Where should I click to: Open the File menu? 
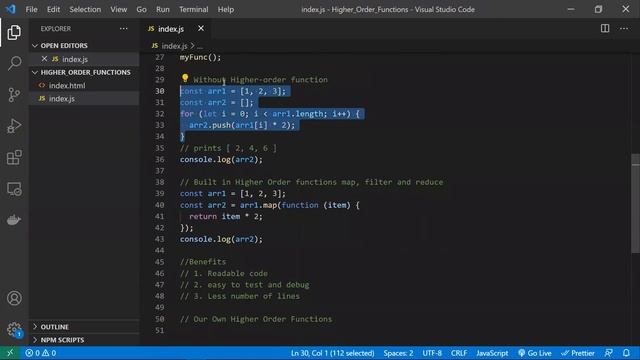click(x=31, y=9)
